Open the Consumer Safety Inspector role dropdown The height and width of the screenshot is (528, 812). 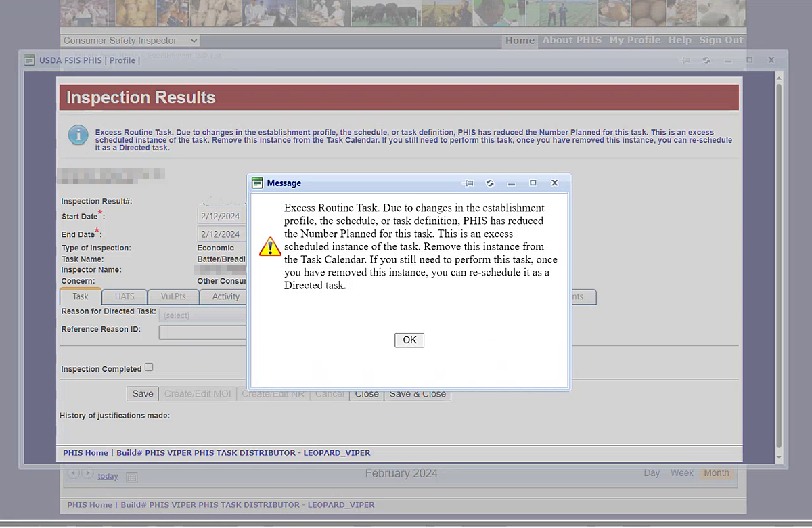pyautogui.click(x=129, y=41)
